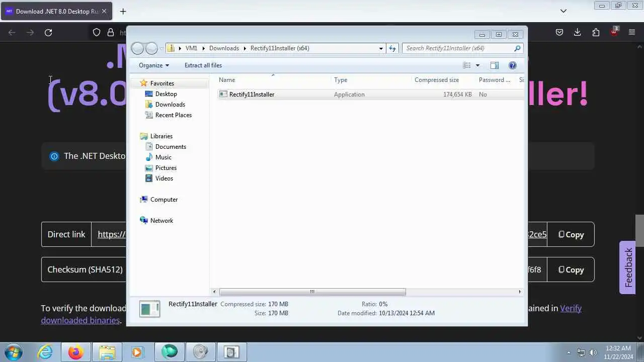
Task: Open Windows Start menu orb
Action: click(13, 352)
